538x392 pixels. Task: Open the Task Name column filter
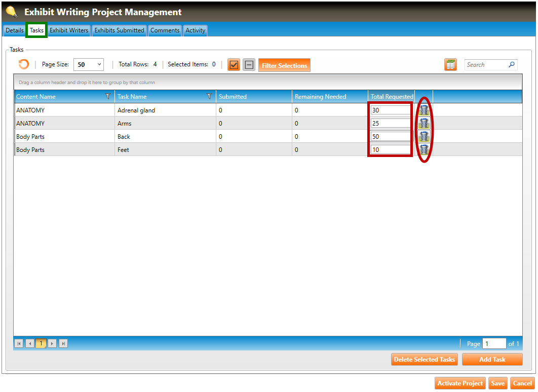coord(209,96)
